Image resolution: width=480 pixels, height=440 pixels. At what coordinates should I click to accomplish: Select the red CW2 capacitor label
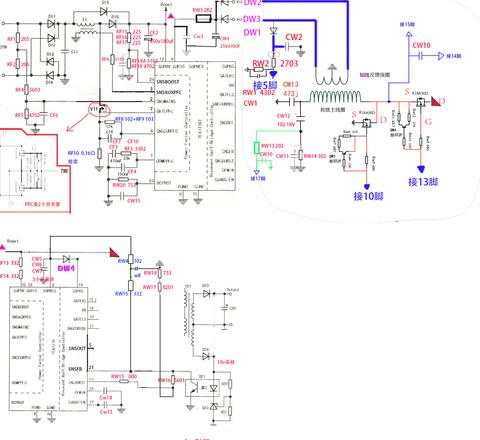click(x=294, y=37)
